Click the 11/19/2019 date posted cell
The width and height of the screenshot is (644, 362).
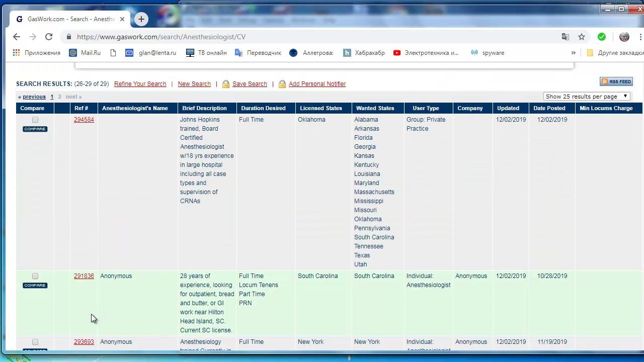552,342
